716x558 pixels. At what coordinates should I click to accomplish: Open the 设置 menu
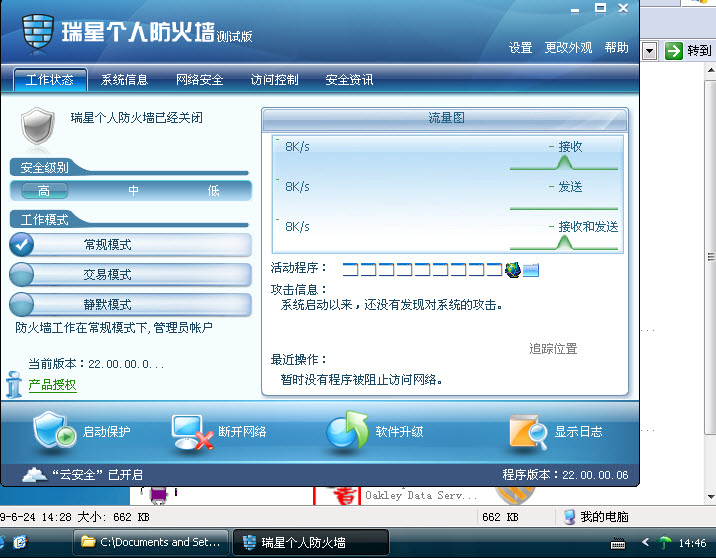pos(521,47)
